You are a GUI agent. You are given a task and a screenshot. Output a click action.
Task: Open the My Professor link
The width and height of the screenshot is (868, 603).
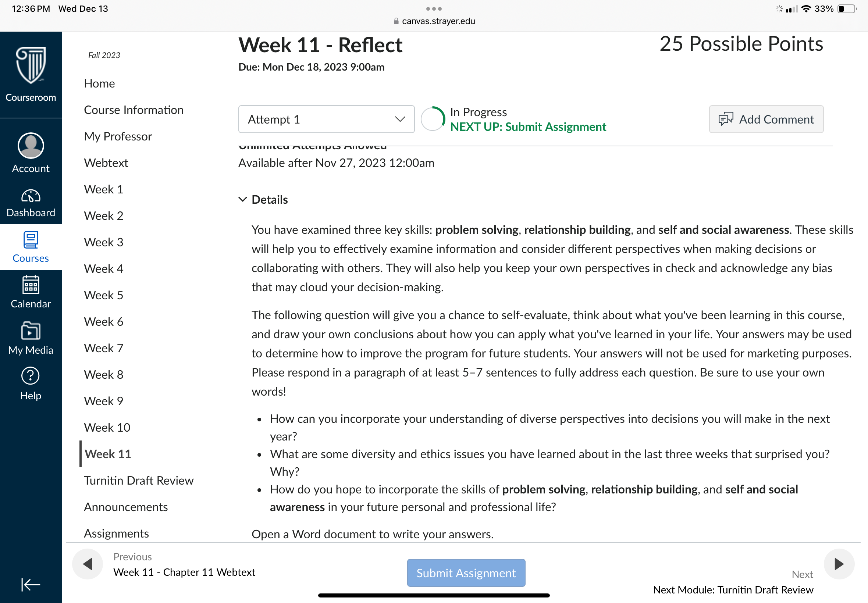pyautogui.click(x=118, y=136)
